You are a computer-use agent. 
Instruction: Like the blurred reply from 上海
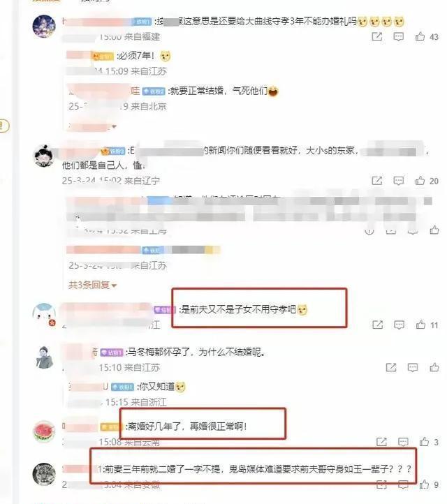point(434,230)
